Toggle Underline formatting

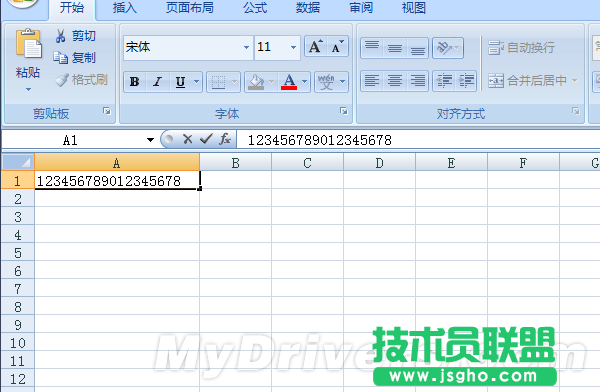click(180, 82)
